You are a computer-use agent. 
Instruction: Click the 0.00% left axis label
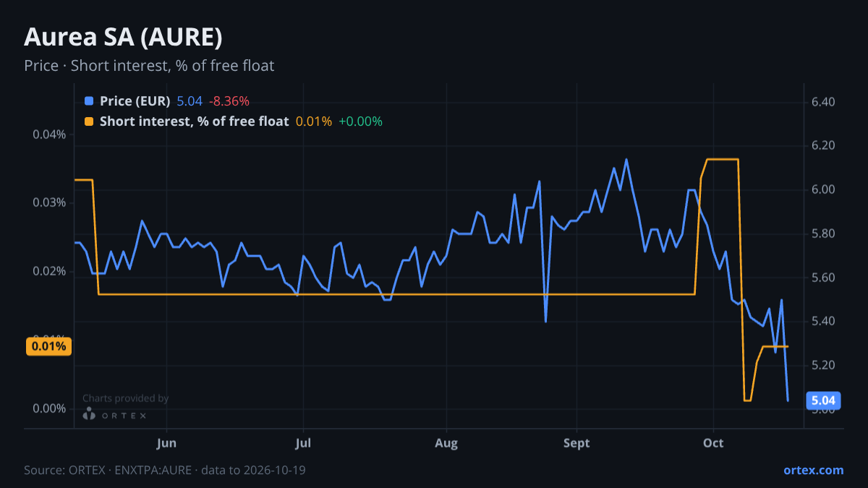50,408
